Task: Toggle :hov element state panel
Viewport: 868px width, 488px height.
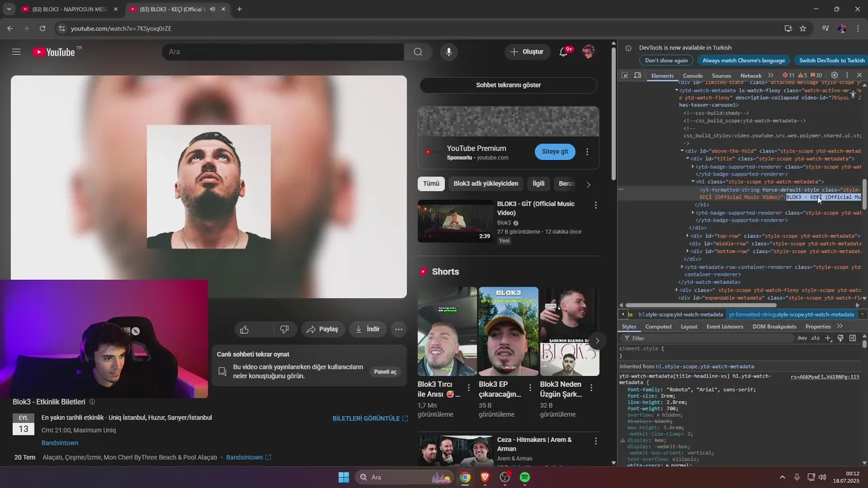Action: tap(802, 338)
